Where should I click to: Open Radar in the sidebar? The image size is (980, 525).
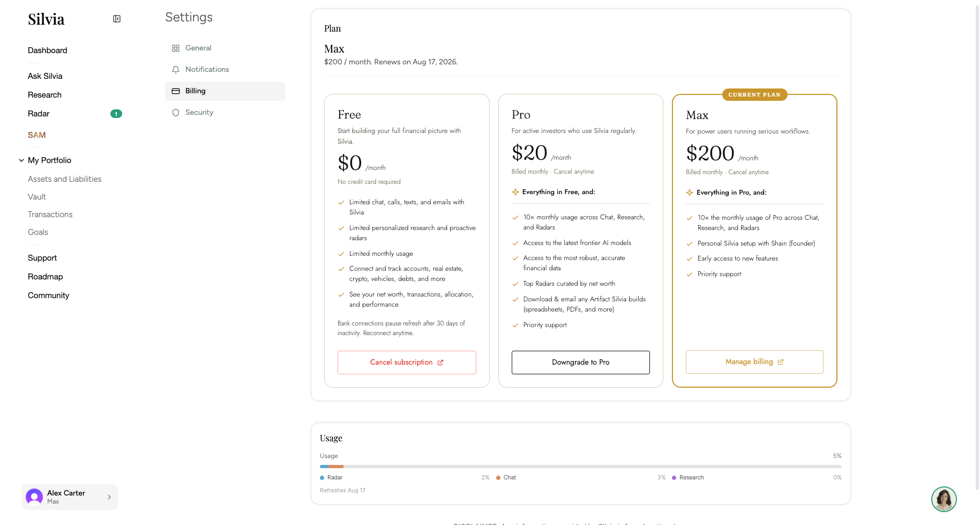[x=39, y=114]
